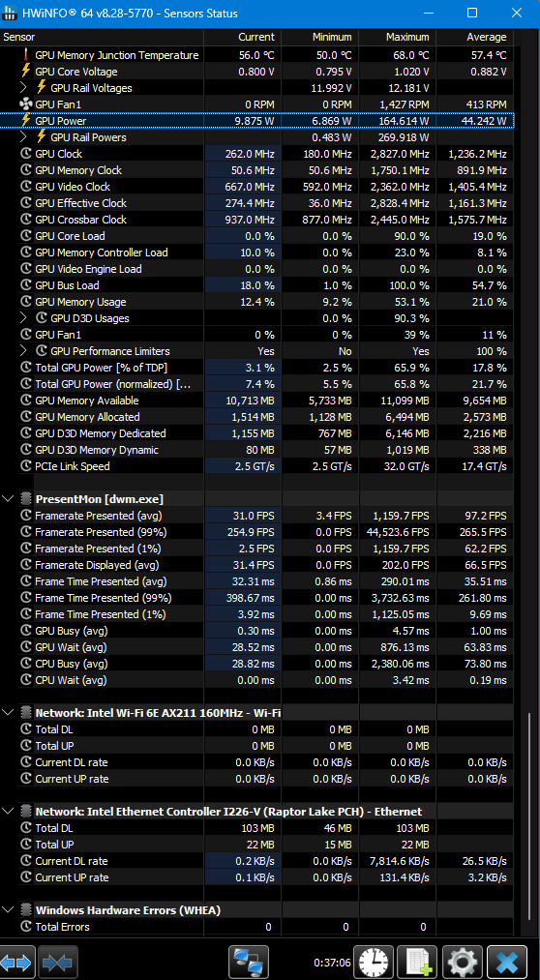
Task: Click the expand/collapse arrows toolbar icon
Action: point(16,962)
